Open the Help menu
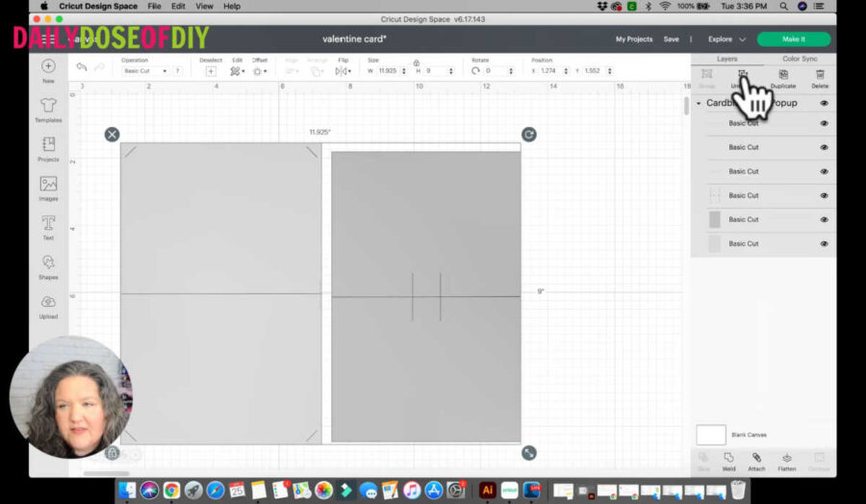The height and width of the screenshot is (504, 866). (232, 6)
